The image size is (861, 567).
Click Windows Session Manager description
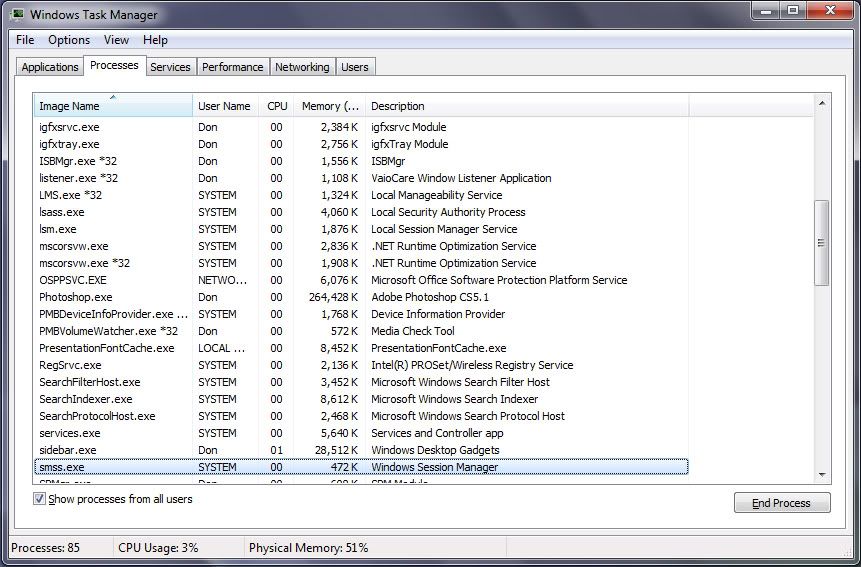coord(435,467)
